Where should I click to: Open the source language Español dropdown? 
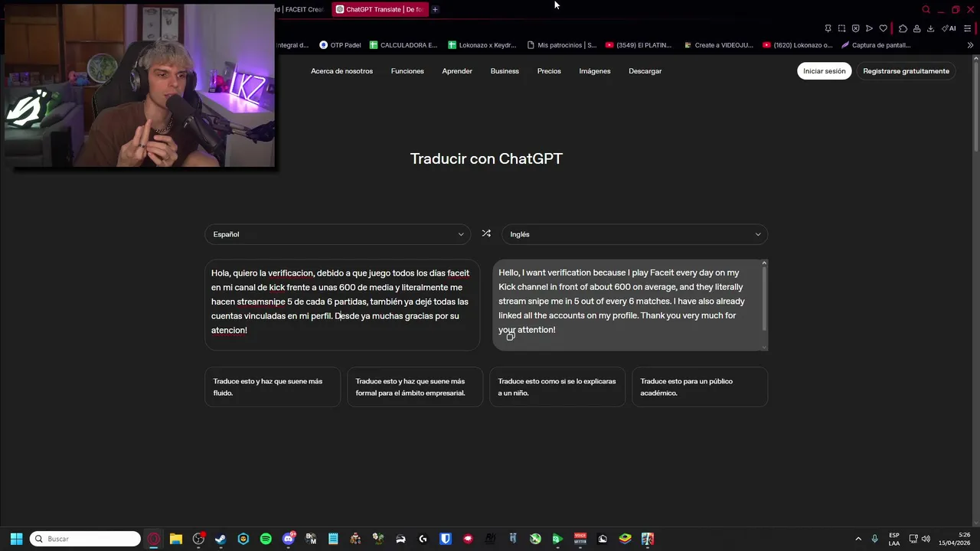tap(338, 234)
